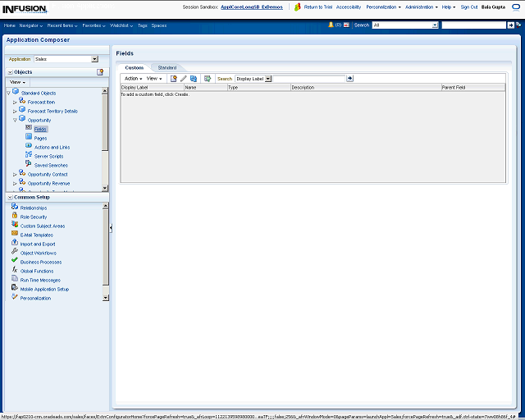Collapse the Opportunity tree node

click(15, 120)
